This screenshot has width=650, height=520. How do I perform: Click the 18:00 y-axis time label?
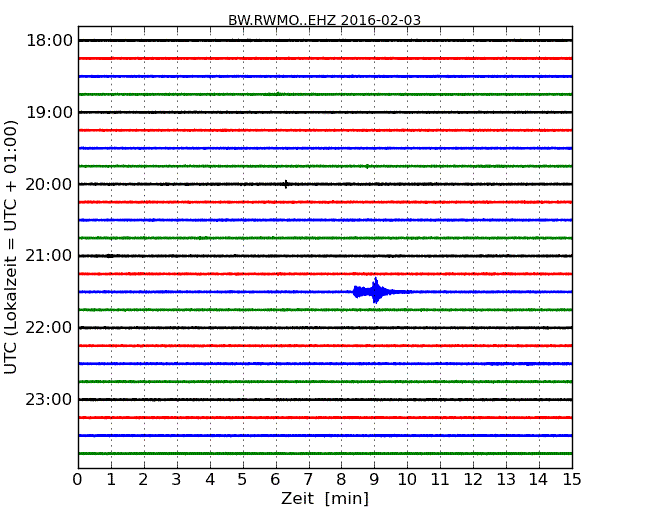click(x=49, y=41)
